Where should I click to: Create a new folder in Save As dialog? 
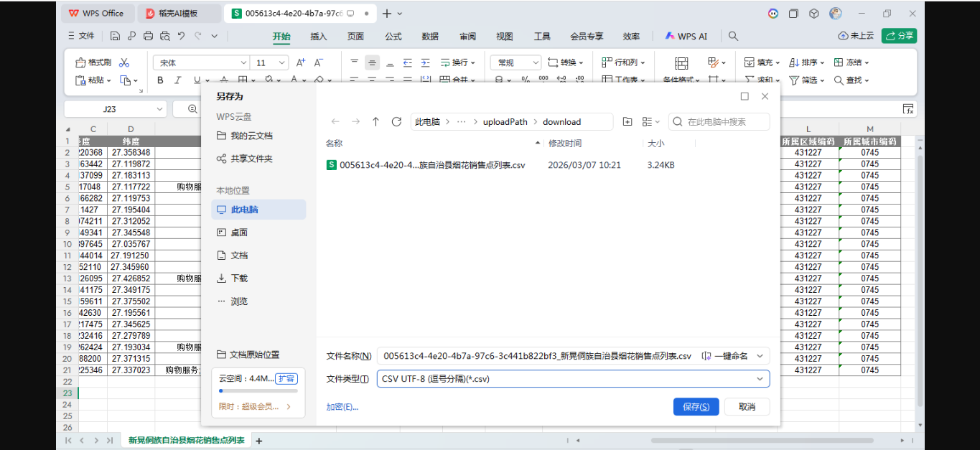click(627, 122)
